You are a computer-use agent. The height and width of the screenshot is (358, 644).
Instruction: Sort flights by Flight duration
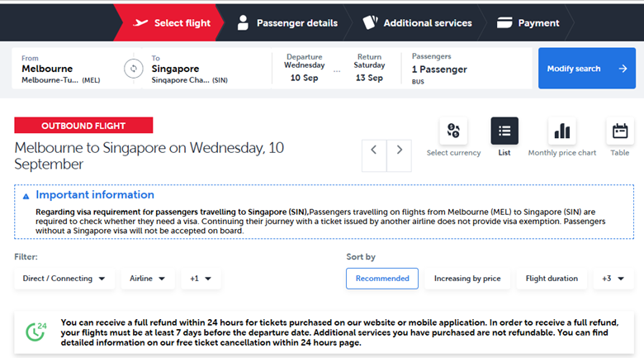pos(552,279)
